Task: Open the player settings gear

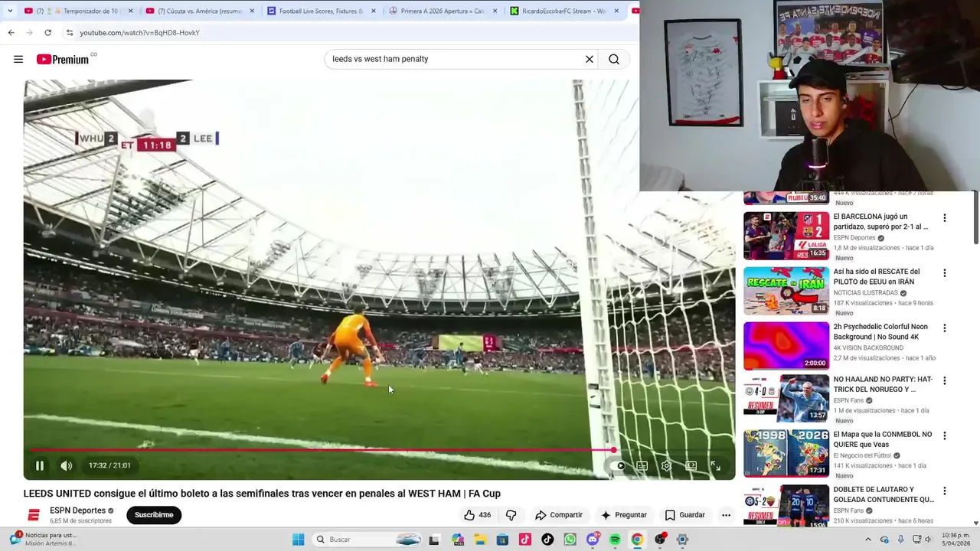Action: pos(667,465)
